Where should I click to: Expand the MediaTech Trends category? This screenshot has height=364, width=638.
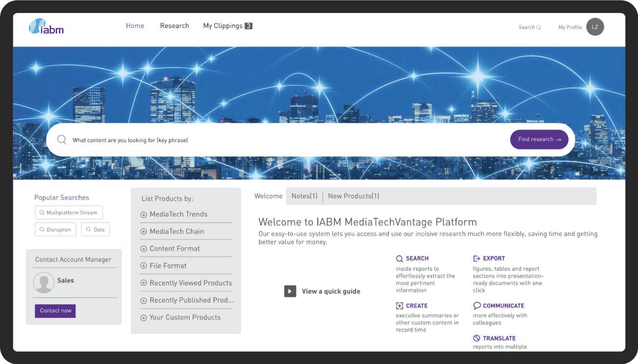[x=143, y=214]
